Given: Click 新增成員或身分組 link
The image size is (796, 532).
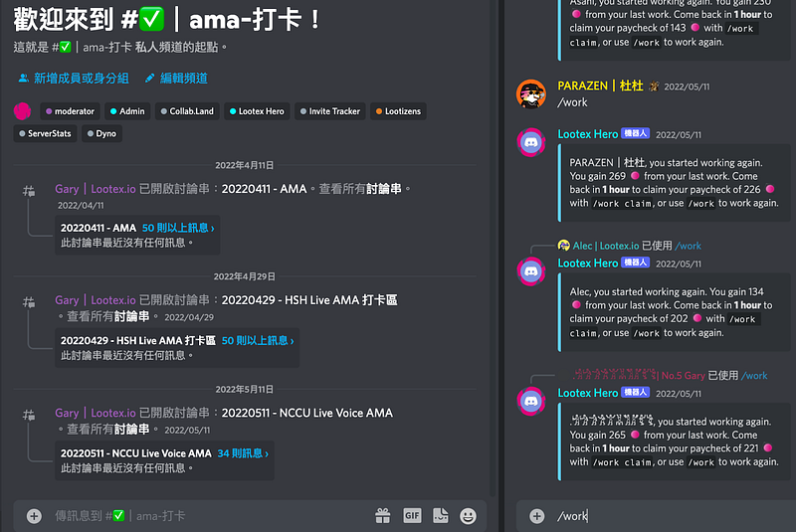Looking at the screenshot, I should pyautogui.click(x=74, y=79).
